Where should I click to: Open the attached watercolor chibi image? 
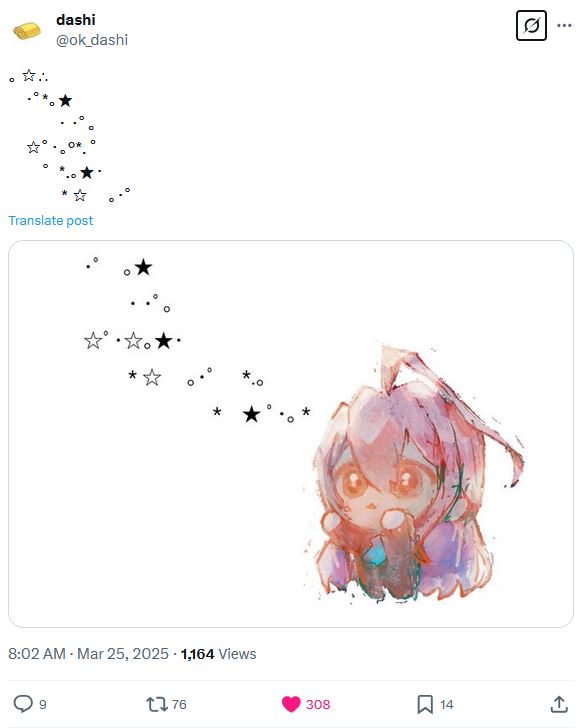click(x=291, y=434)
